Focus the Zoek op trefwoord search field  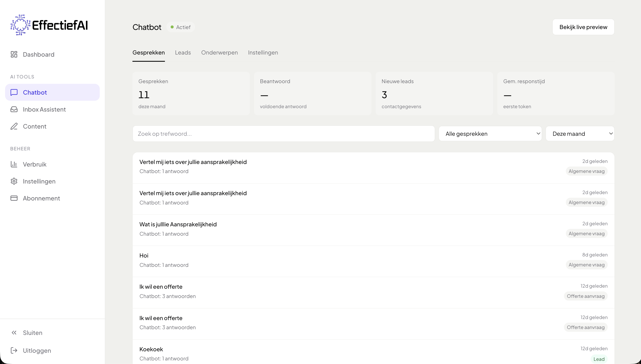coord(283,134)
